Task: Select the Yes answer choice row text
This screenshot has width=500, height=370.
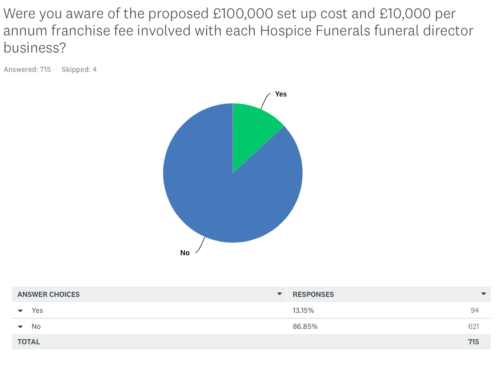Action: 37,310
